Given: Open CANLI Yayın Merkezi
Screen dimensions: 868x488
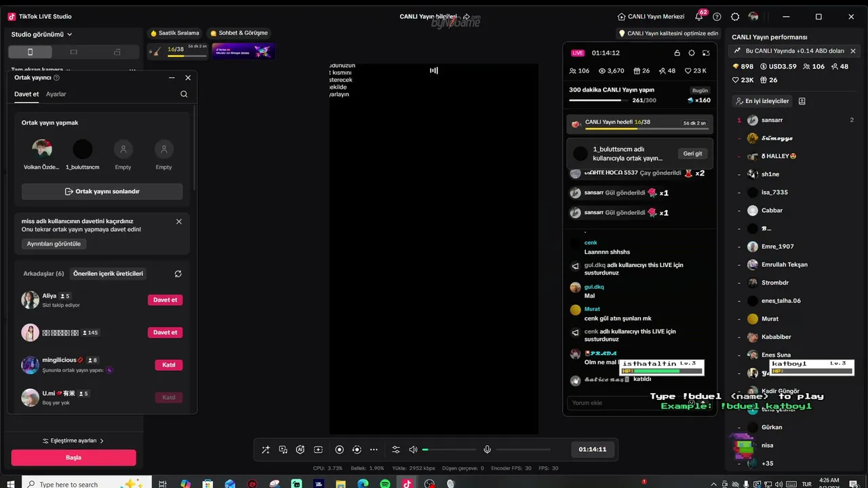Looking at the screenshot, I should point(651,17).
